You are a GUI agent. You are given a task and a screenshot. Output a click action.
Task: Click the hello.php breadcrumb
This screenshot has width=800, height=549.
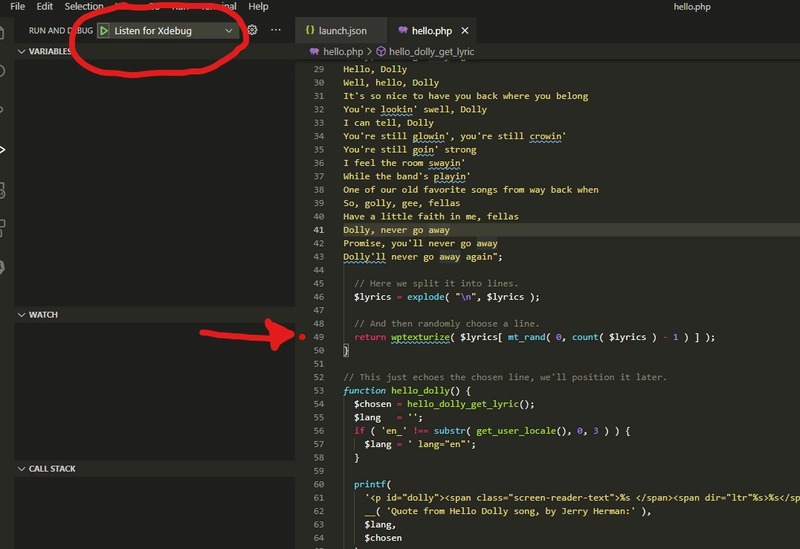click(343, 52)
